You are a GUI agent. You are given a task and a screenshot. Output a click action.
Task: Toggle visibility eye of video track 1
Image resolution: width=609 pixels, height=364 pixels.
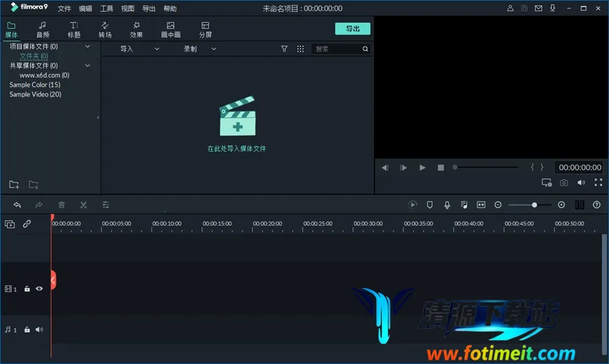(x=39, y=289)
